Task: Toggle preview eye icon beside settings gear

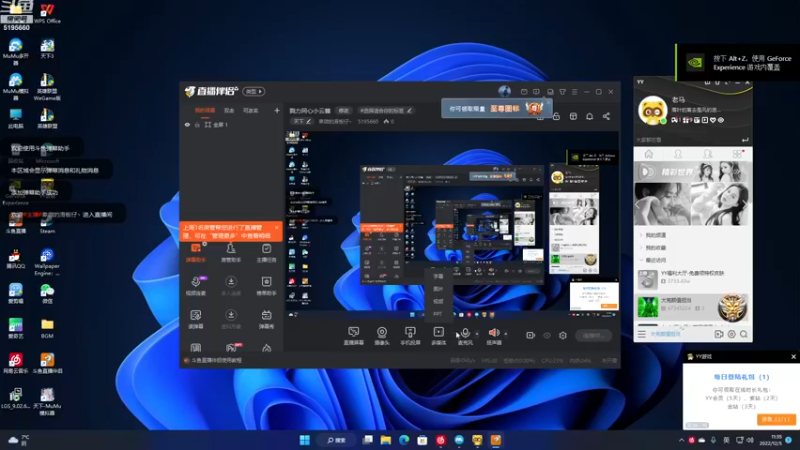Action: [x=547, y=335]
